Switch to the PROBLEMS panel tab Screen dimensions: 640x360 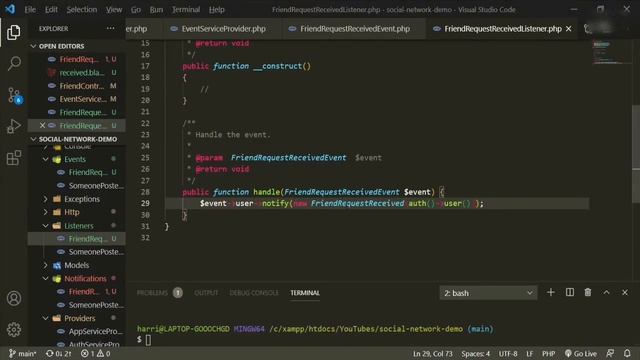tap(152, 293)
